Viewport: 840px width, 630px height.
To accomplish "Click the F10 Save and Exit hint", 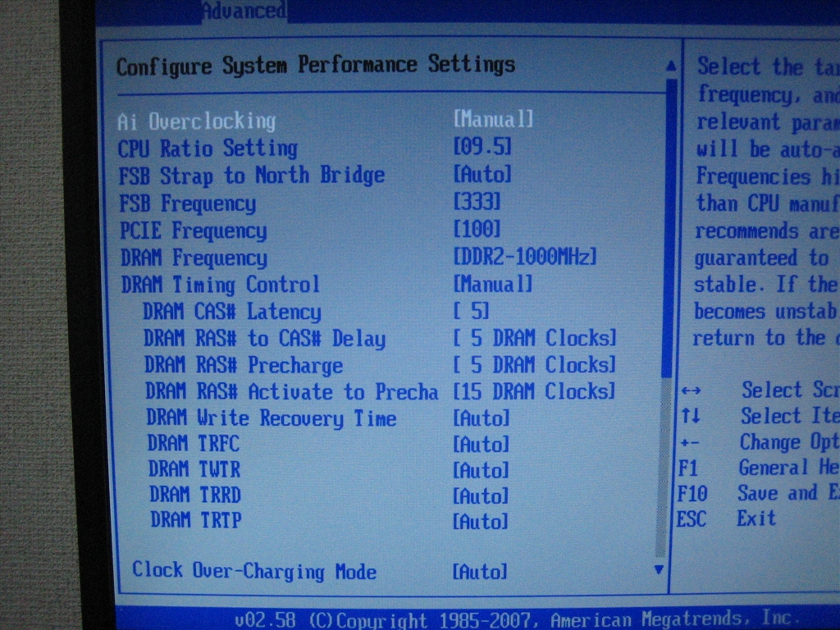I will click(x=758, y=493).
